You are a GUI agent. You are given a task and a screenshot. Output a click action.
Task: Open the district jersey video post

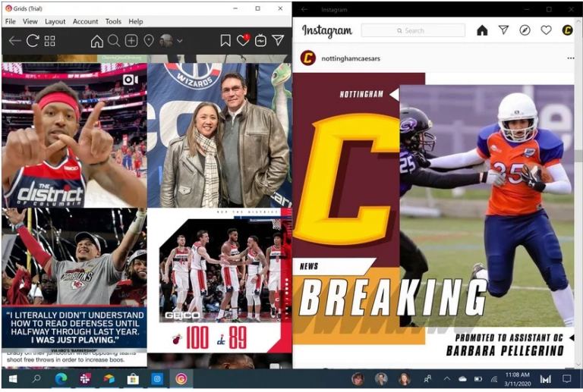click(x=74, y=135)
